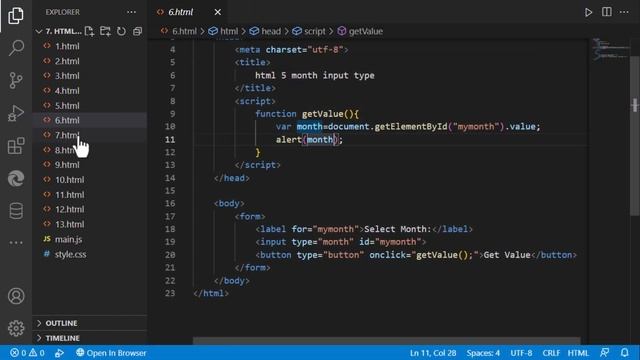Image resolution: width=640 pixels, height=360 pixels.
Task: Click the errors and warnings status indicator
Action: [x=27, y=353]
